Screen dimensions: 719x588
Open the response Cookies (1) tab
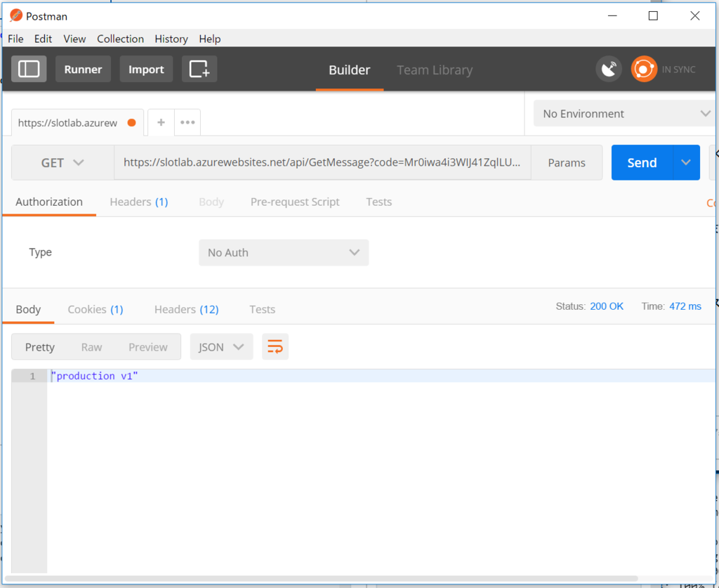95,310
